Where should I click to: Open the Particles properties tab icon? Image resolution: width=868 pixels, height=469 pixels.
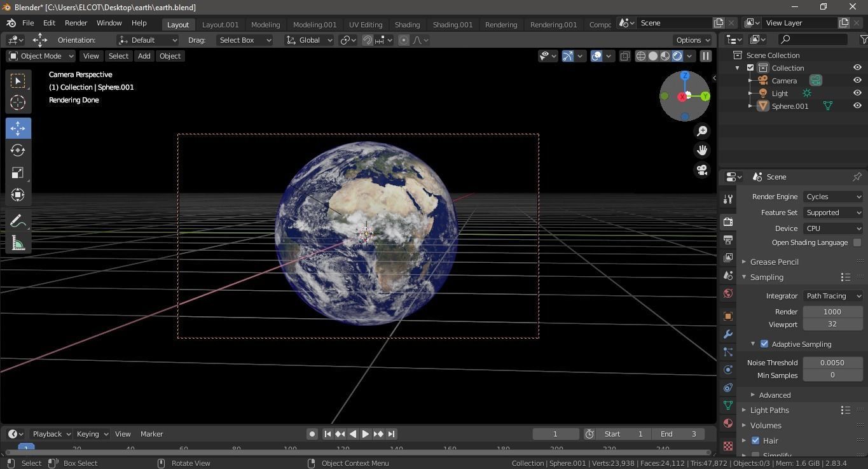tap(728, 352)
